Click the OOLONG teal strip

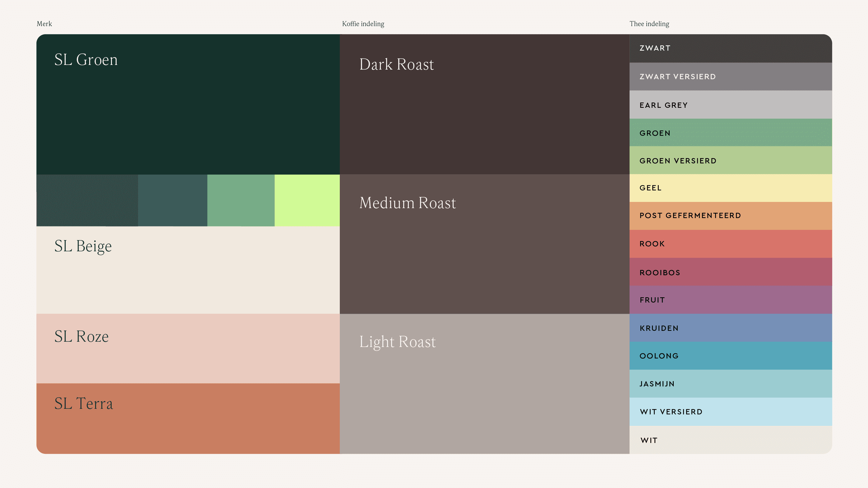coord(730,356)
